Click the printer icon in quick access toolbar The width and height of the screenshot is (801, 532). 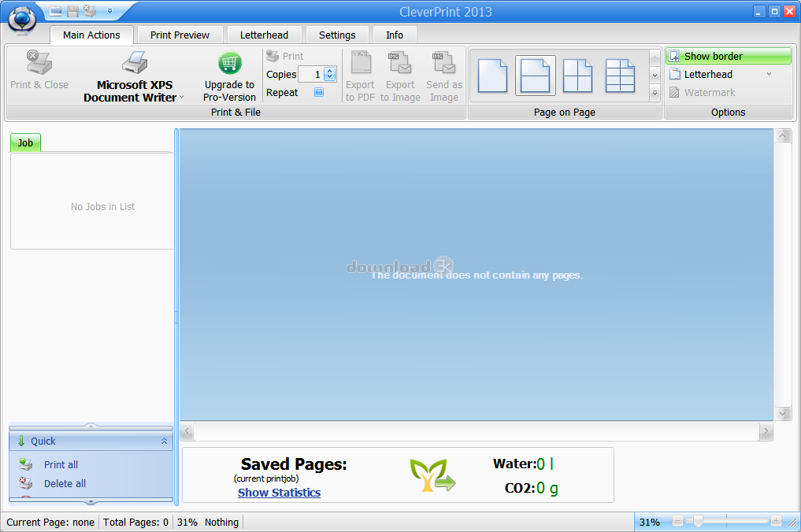click(x=90, y=11)
